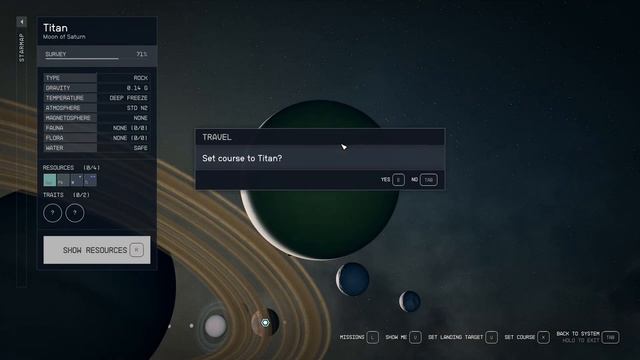
Task: Click the 'Set course to Titan?' prompt text
Action: tap(242, 158)
